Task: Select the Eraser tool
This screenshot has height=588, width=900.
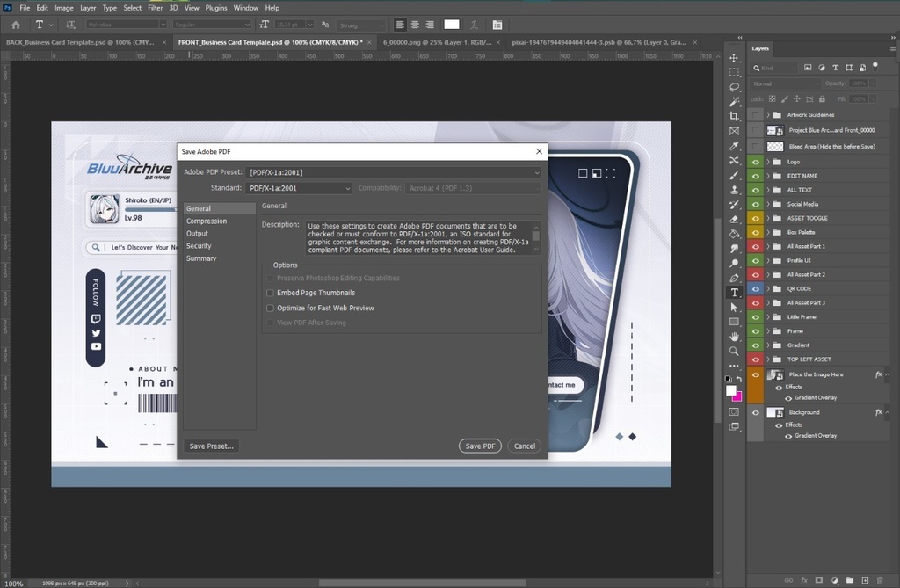Action: coord(734,219)
